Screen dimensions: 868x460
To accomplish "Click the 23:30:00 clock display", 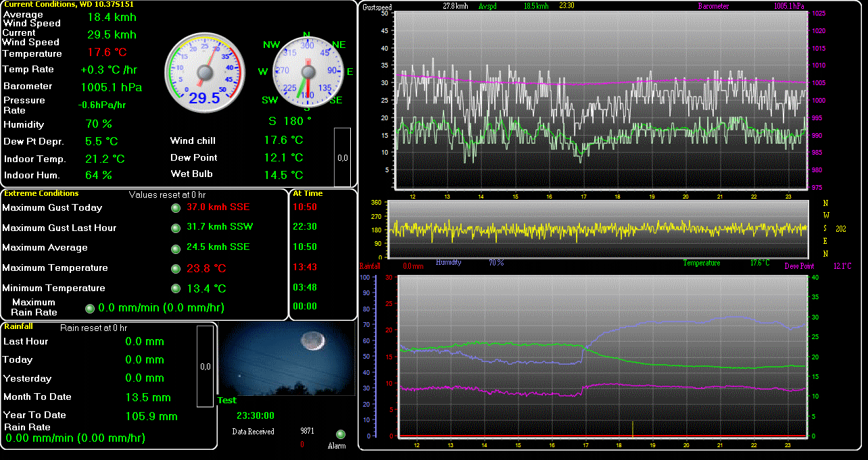I will (256, 415).
